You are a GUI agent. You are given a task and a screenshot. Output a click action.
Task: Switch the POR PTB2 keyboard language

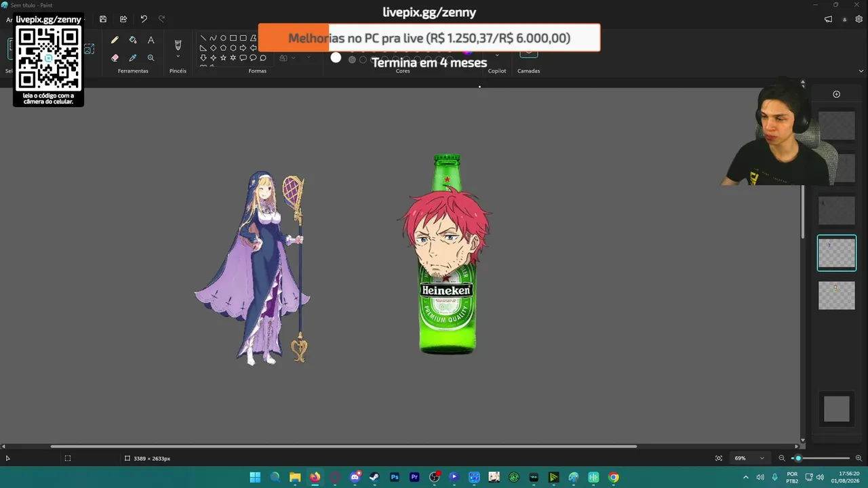click(x=792, y=477)
